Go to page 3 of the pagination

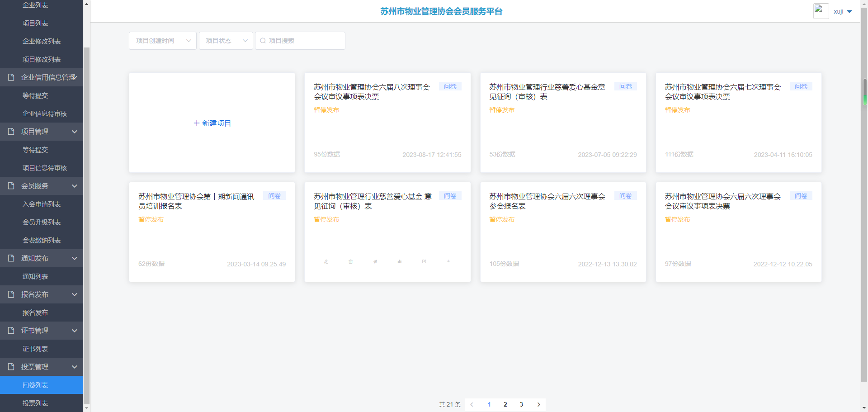[521, 404]
